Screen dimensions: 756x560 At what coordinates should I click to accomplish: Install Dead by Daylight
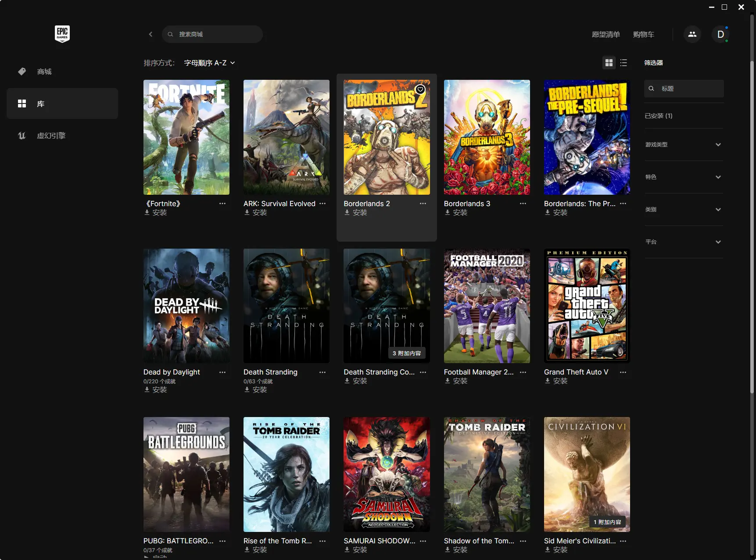tap(156, 389)
